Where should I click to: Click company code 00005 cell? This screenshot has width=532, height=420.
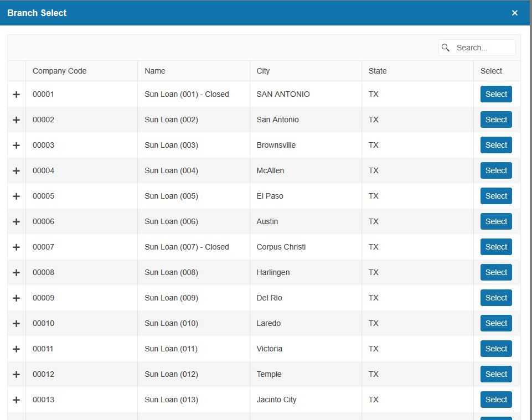82,196
